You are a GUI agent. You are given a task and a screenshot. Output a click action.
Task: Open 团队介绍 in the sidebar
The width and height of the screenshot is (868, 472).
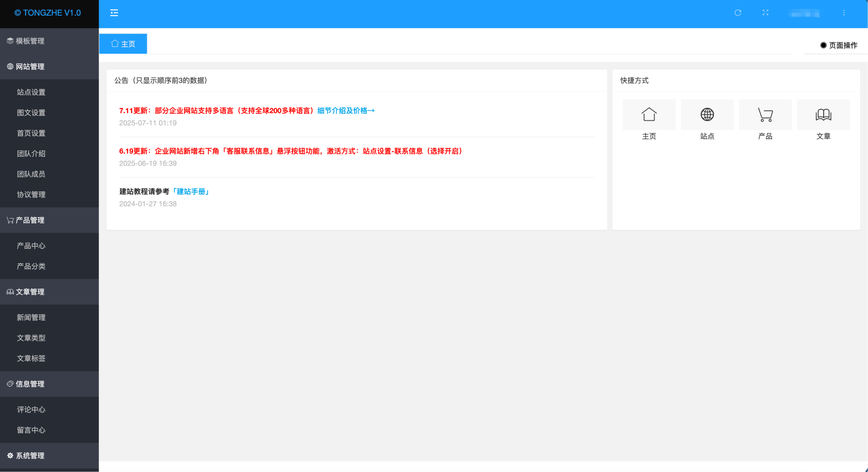coord(49,154)
